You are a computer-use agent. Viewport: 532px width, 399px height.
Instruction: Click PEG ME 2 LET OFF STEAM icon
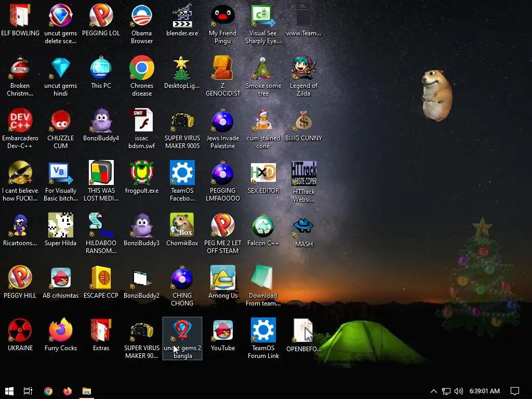(222, 225)
